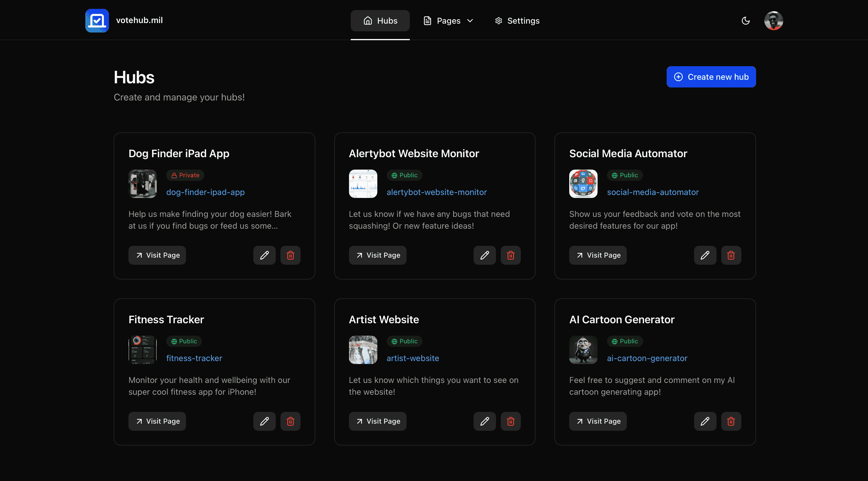This screenshot has height=481, width=868.
Task: Delete the Fitness Tracker hub
Action: point(290,421)
